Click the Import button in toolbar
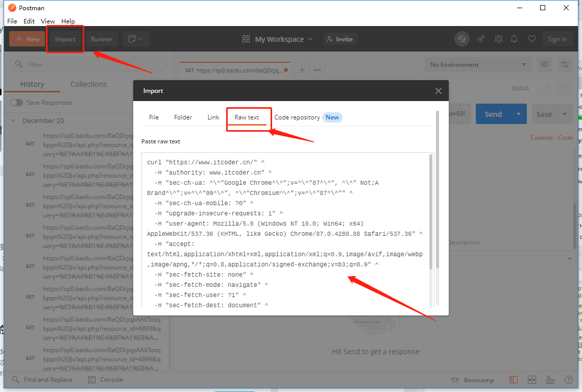This screenshot has width=582, height=392. point(65,39)
